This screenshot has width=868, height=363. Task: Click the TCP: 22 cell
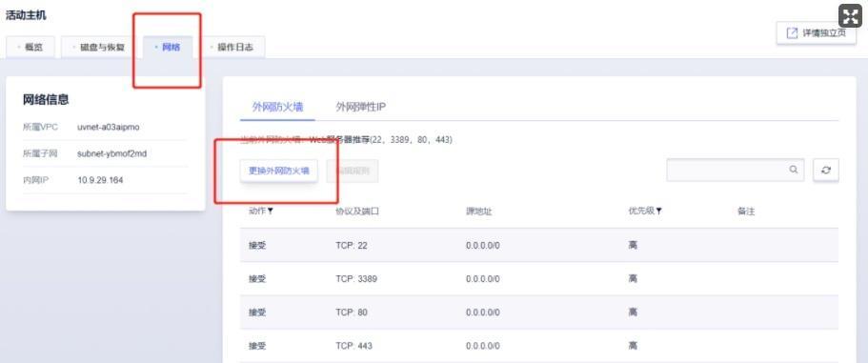(351, 245)
